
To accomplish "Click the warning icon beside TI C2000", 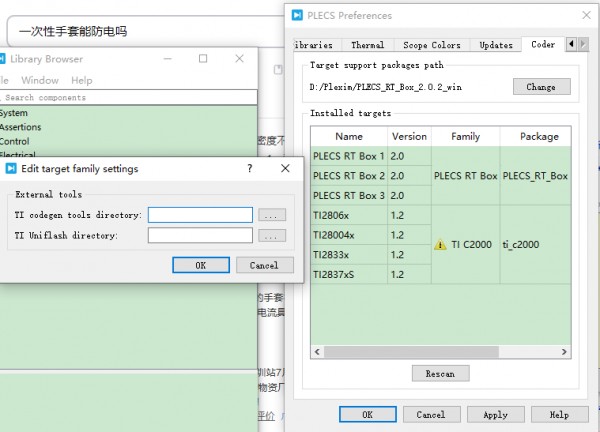I will [x=440, y=245].
